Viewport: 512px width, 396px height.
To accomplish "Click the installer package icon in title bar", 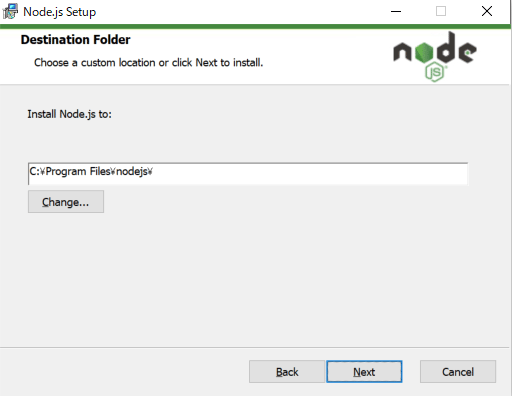I will point(10,11).
